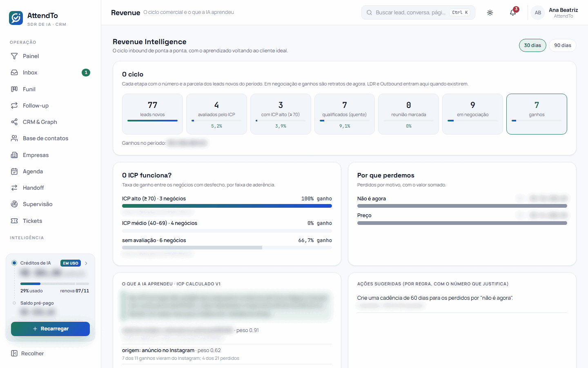Select the 77 leads novos card
Viewport: 588px width, 368px height.
(152, 114)
